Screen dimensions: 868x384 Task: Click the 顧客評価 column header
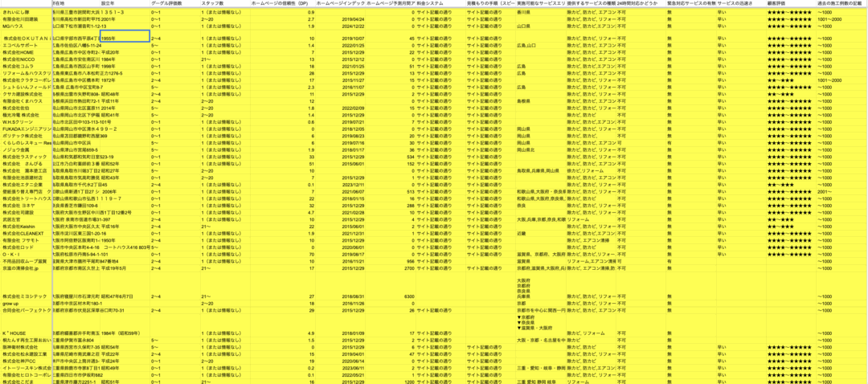pos(791,3)
